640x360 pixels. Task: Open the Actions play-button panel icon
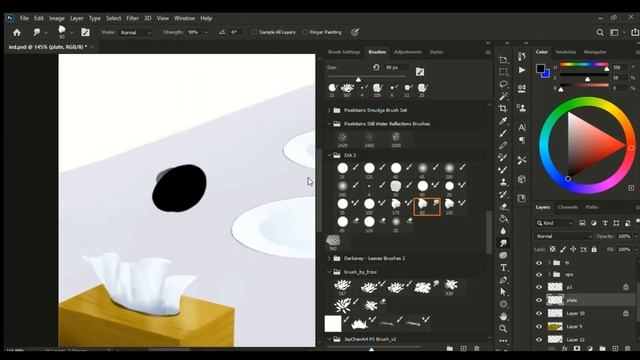(x=522, y=70)
